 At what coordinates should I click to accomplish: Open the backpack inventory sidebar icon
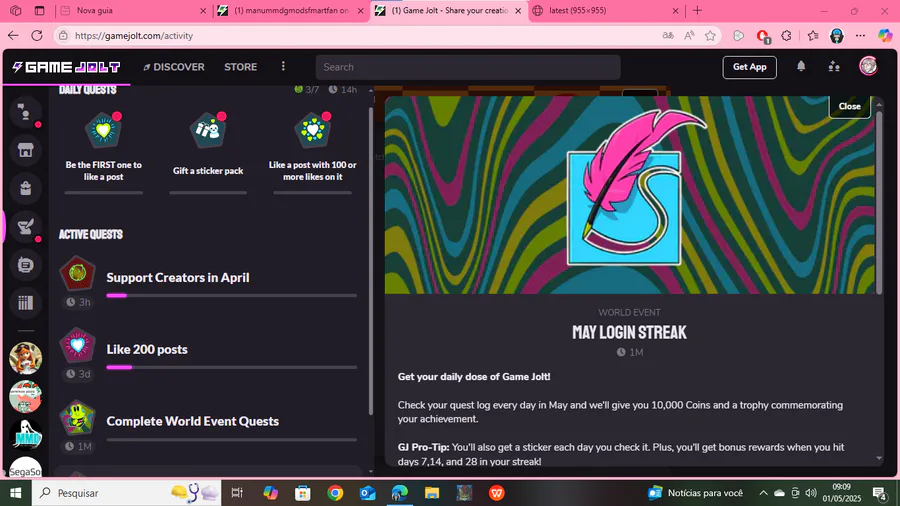click(25, 188)
